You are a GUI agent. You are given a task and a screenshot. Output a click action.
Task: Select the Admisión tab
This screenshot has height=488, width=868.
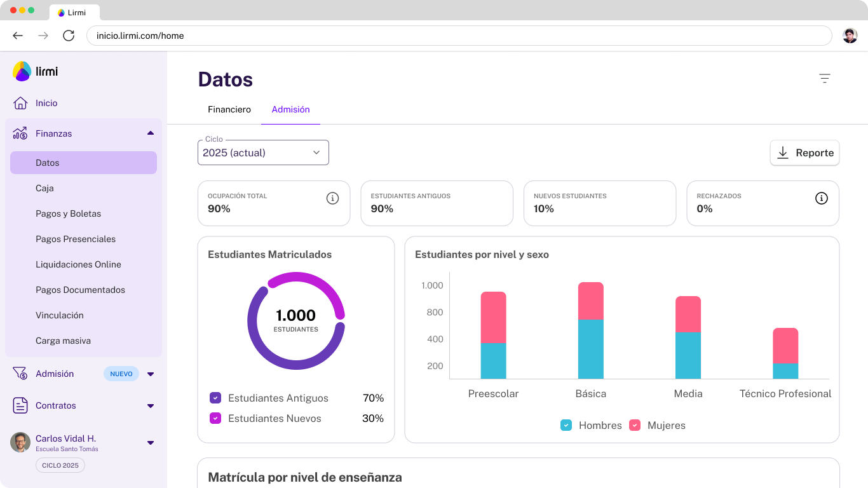click(x=291, y=109)
